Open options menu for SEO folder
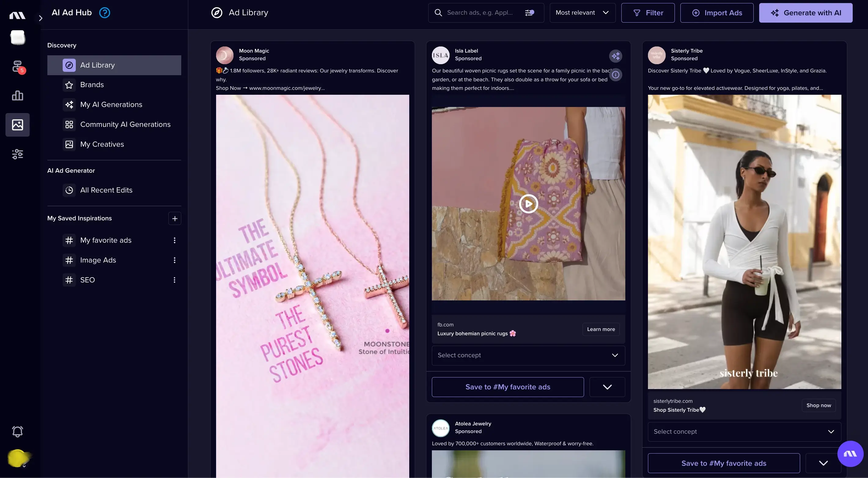 click(x=174, y=280)
